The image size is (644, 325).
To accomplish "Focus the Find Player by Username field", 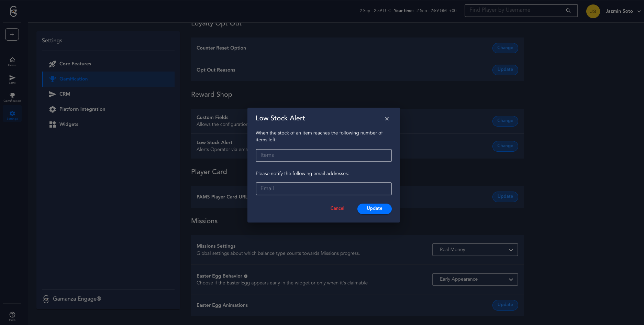I will 515,11.
